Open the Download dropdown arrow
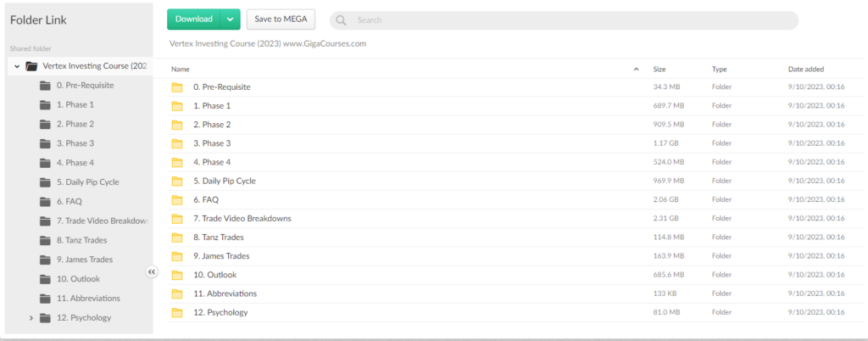 [x=230, y=20]
